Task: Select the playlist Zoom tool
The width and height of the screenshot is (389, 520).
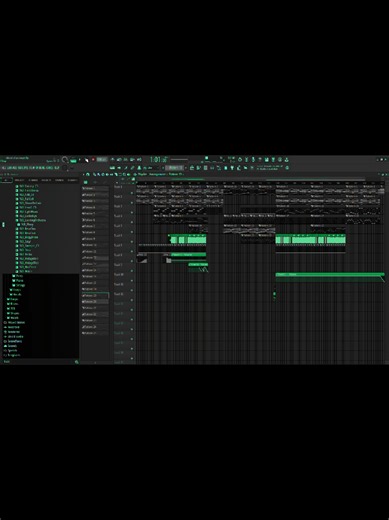Action: tap(124, 174)
